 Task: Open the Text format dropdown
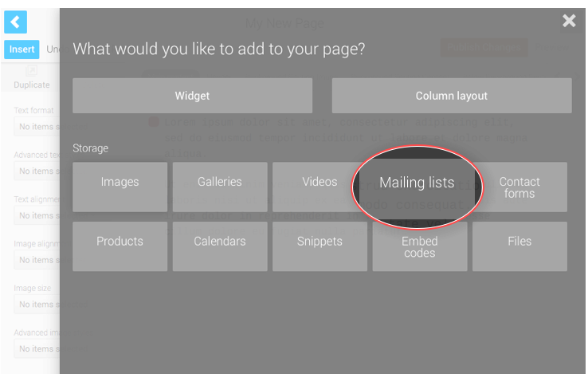(x=37, y=127)
